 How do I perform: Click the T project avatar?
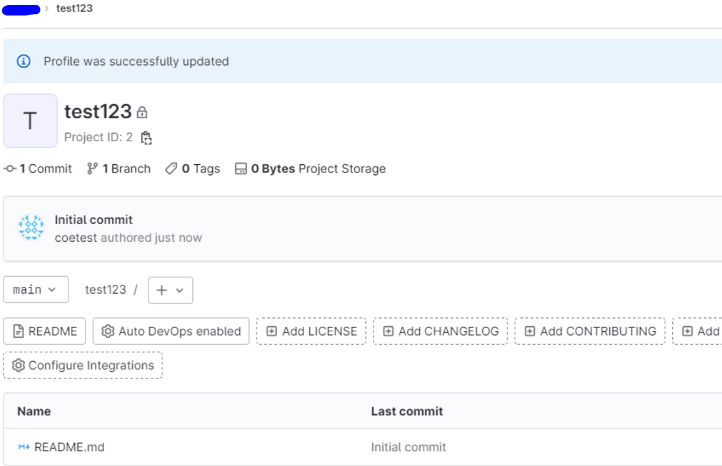pyautogui.click(x=30, y=121)
